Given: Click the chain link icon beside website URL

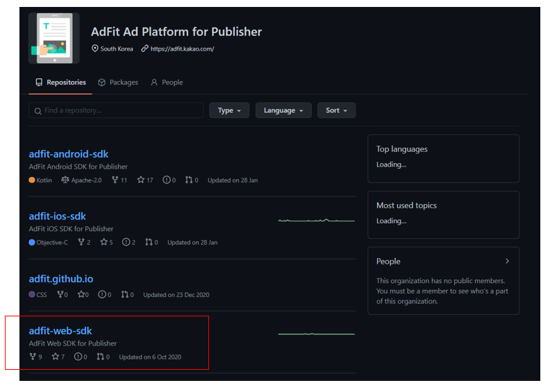Looking at the screenshot, I should [x=144, y=49].
